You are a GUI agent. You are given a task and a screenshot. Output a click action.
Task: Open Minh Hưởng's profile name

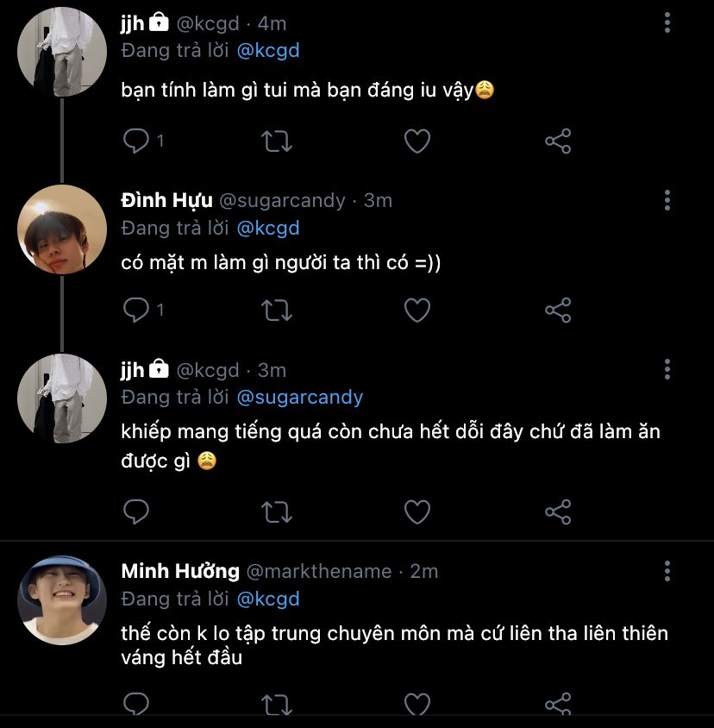coord(180,571)
